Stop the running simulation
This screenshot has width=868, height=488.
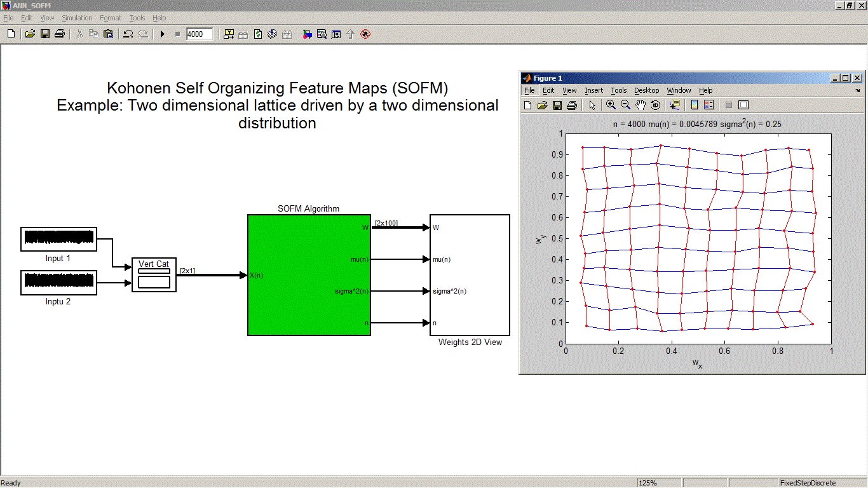pyautogui.click(x=177, y=34)
